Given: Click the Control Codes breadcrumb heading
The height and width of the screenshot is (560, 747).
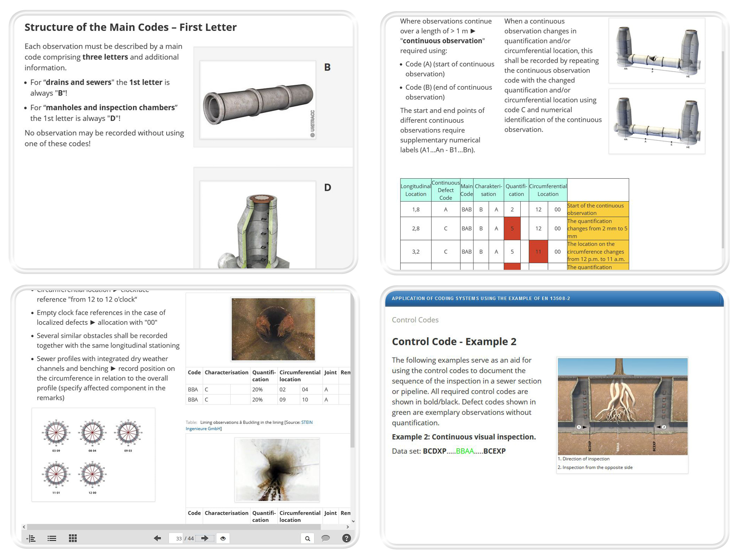Looking at the screenshot, I should tap(415, 320).
